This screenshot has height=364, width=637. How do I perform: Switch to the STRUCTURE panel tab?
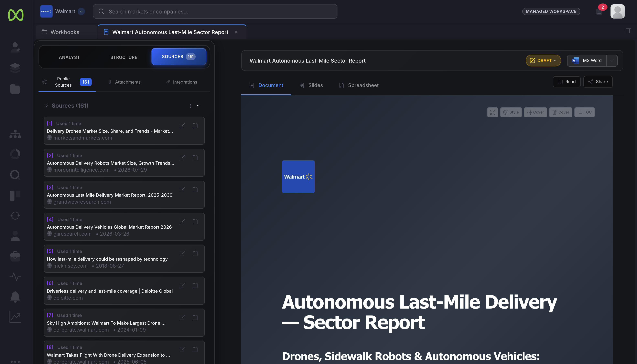coord(124,57)
